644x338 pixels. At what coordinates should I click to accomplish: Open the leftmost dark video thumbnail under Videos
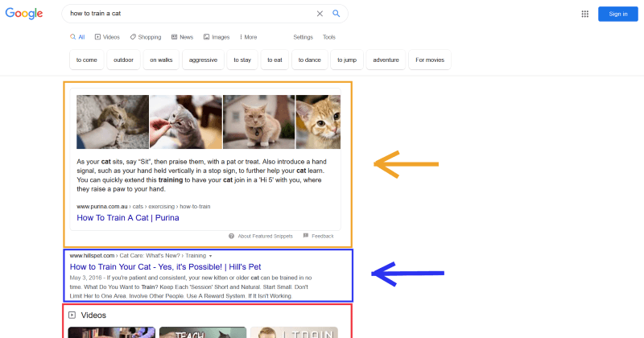pyautogui.click(x=112, y=332)
